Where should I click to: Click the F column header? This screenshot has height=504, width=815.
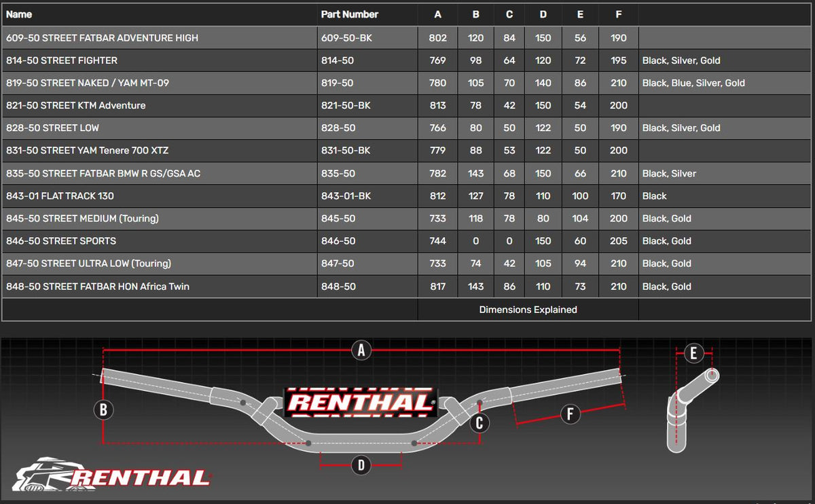pyautogui.click(x=618, y=14)
